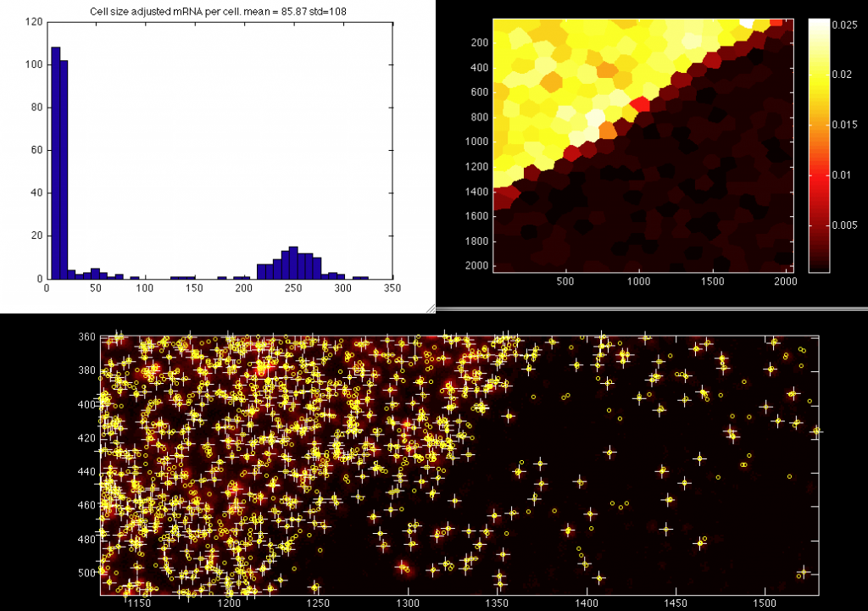
Task: Click the second-tallest histogram bar near count 102
Action: click(x=64, y=169)
